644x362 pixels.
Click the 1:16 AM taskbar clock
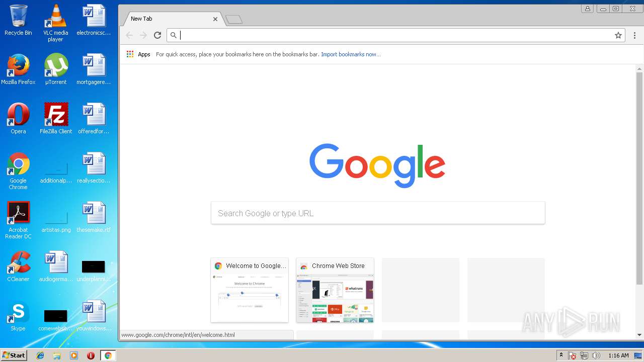618,355
